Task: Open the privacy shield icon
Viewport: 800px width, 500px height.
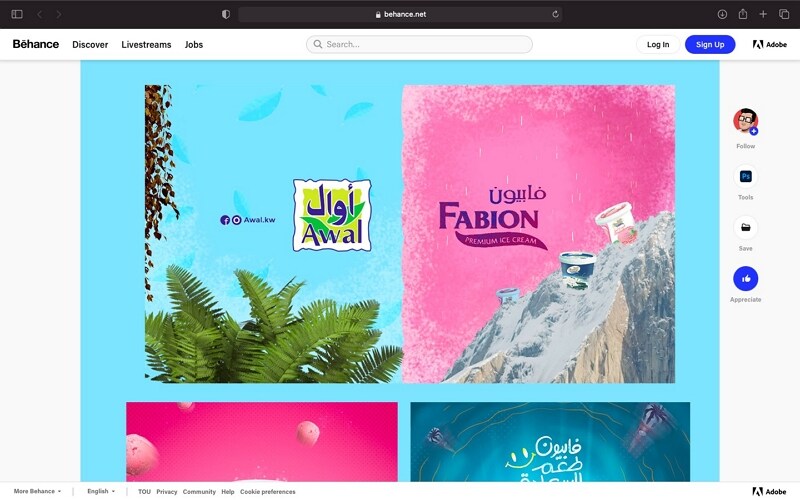Action: coord(226,14)
